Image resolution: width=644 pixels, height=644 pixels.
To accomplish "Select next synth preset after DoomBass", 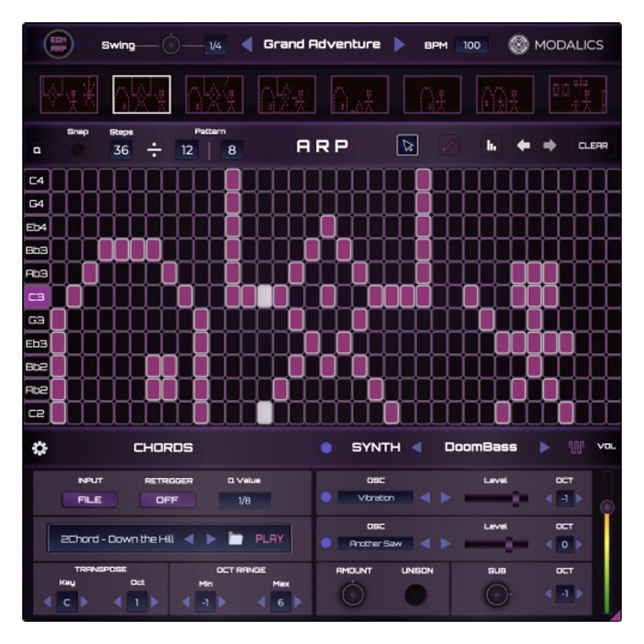I will pos(544,447).
